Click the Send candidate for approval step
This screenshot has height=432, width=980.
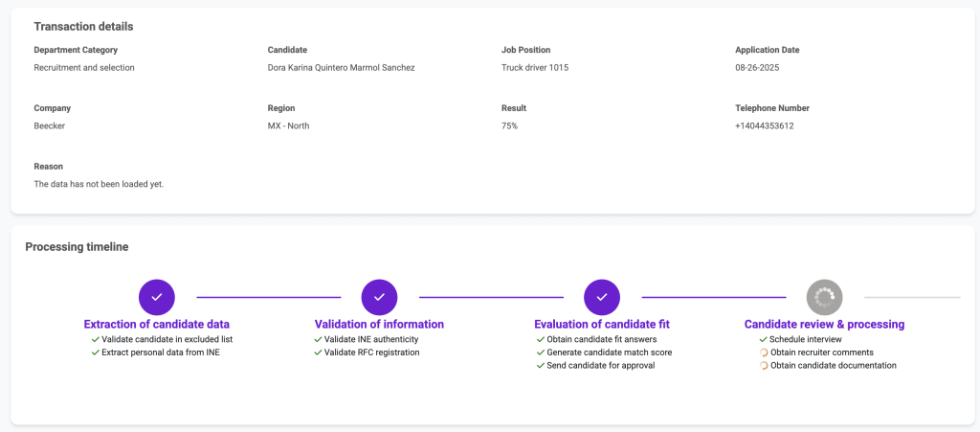click(600, 366)
